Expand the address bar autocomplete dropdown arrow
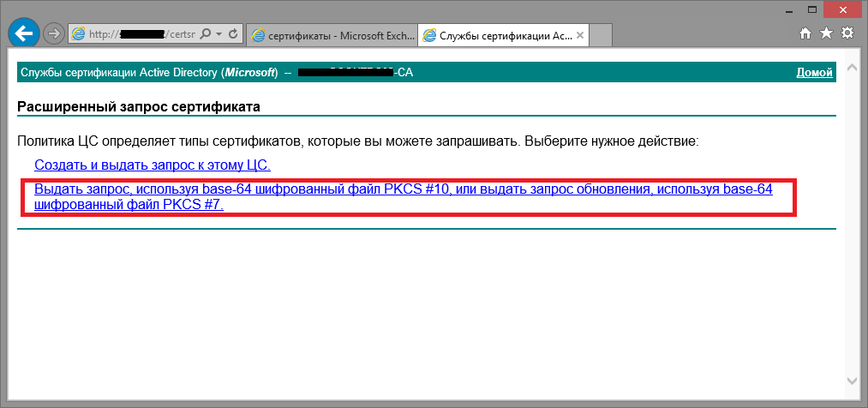 pyautogui.click(x=219, y=34)
